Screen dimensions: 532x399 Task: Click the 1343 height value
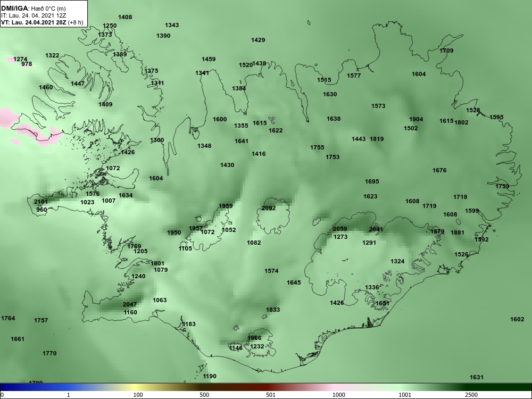pos(172,25)
